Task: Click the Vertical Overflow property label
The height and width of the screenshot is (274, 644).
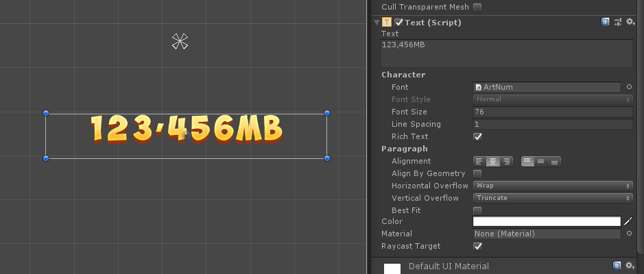Action: (x=425, y=198)
